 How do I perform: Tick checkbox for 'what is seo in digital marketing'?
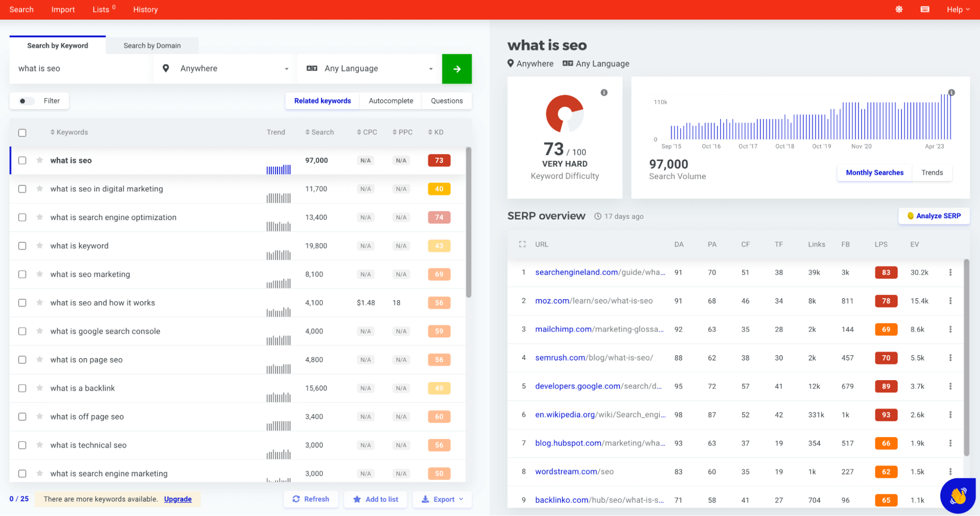coord(22,189)
